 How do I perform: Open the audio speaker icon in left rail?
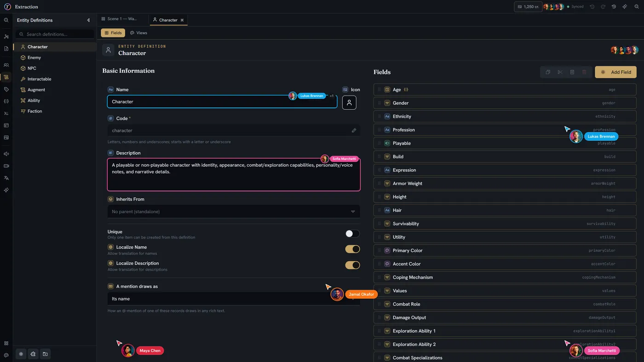click(6, 154)
